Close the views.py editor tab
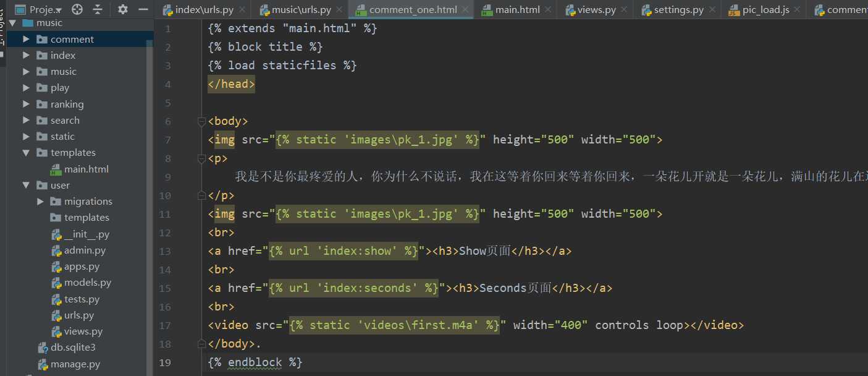Screen dimensions: 868x376 pos(624,10)
